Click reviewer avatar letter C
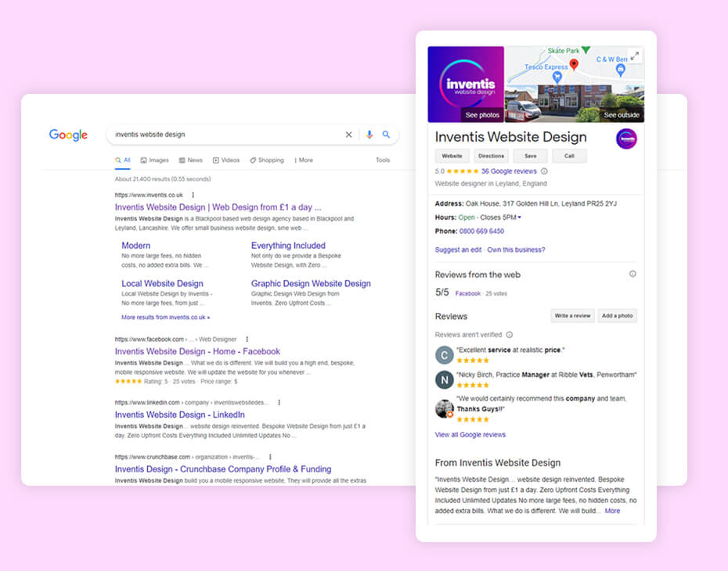Screen dimensions: 728x571 pos(445,355)
